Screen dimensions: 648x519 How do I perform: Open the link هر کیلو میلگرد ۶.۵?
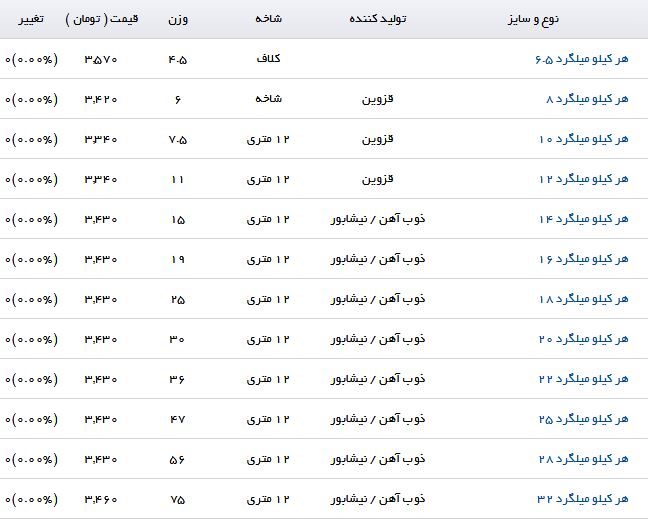pyautogui.click(x=582, y=60)
